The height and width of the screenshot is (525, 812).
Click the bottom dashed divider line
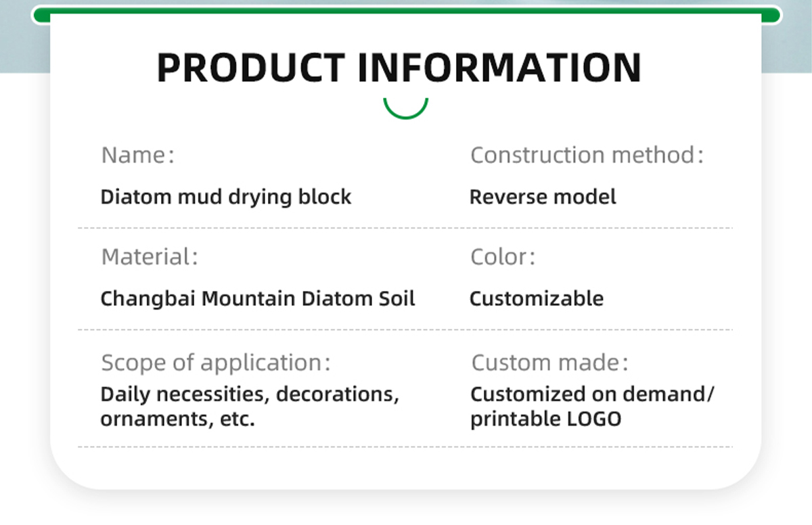pyautogui.click(x=405, y=447)
